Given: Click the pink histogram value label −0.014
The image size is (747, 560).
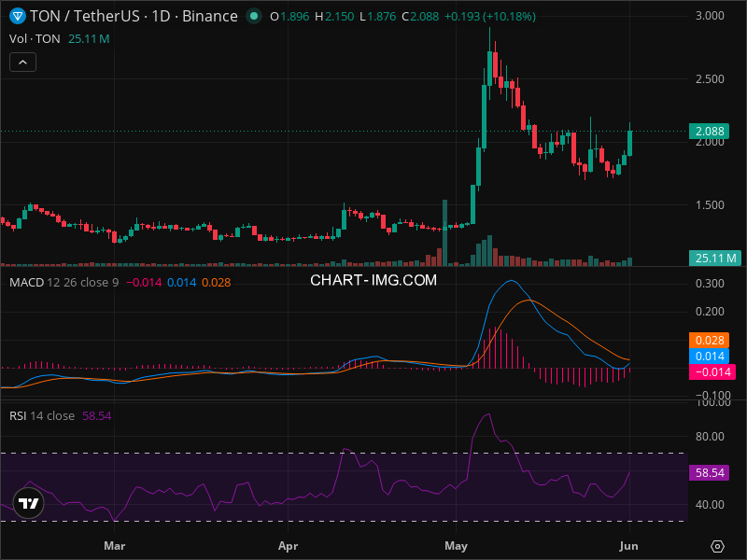Looking at the screenshot, I should pos(712,371).
